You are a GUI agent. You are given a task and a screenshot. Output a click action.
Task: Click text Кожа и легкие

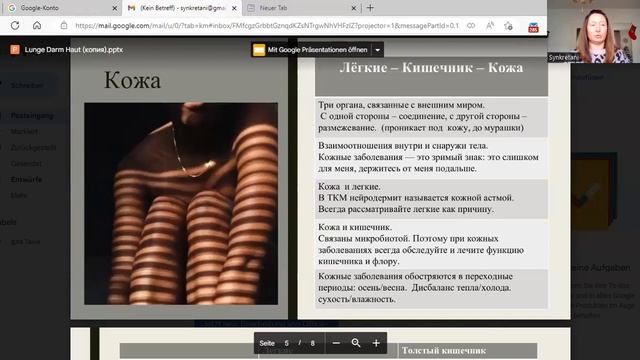point(349,187)
